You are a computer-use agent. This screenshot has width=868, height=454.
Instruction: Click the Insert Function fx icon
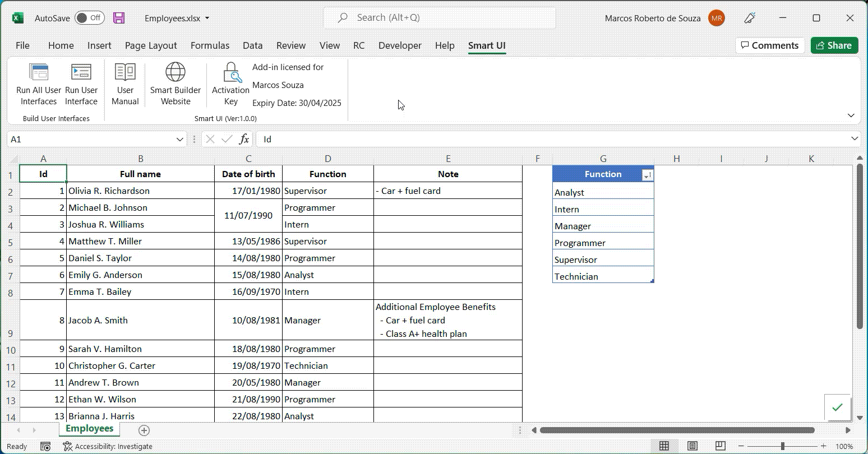coord(244,138)
